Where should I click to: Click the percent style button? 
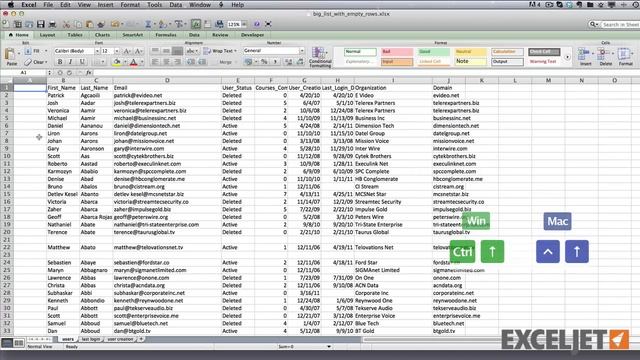pyautogui.click(x=264, y=62)
